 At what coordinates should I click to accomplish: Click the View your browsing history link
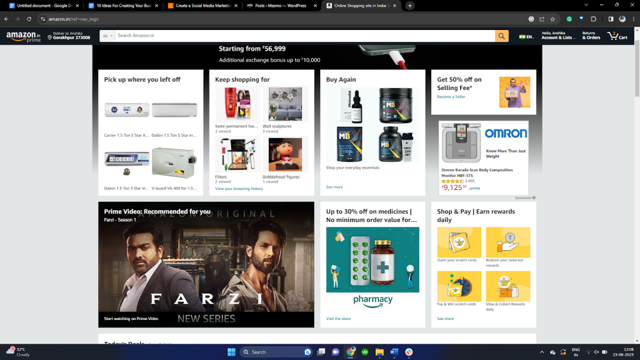[x=239, y=189]
